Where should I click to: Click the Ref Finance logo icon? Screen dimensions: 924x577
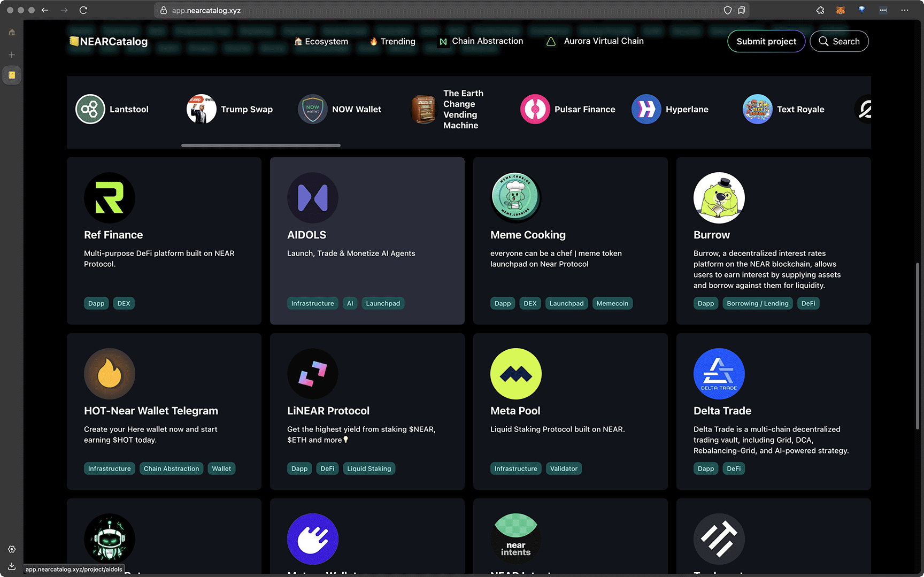pos(110,198)
